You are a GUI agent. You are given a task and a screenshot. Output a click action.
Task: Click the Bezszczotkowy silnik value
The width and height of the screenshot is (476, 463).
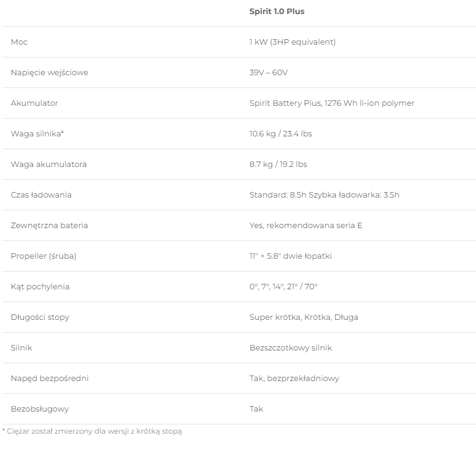coord(290,348)
